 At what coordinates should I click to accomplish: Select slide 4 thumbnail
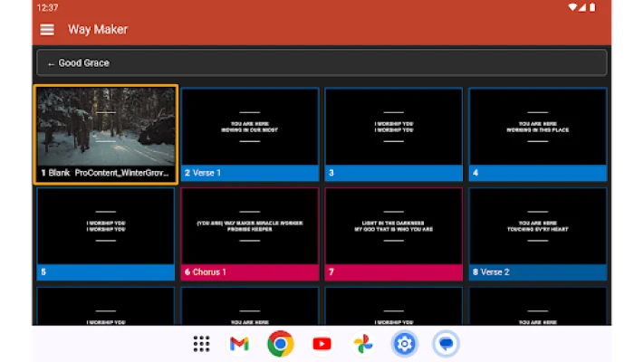[538, 134]
